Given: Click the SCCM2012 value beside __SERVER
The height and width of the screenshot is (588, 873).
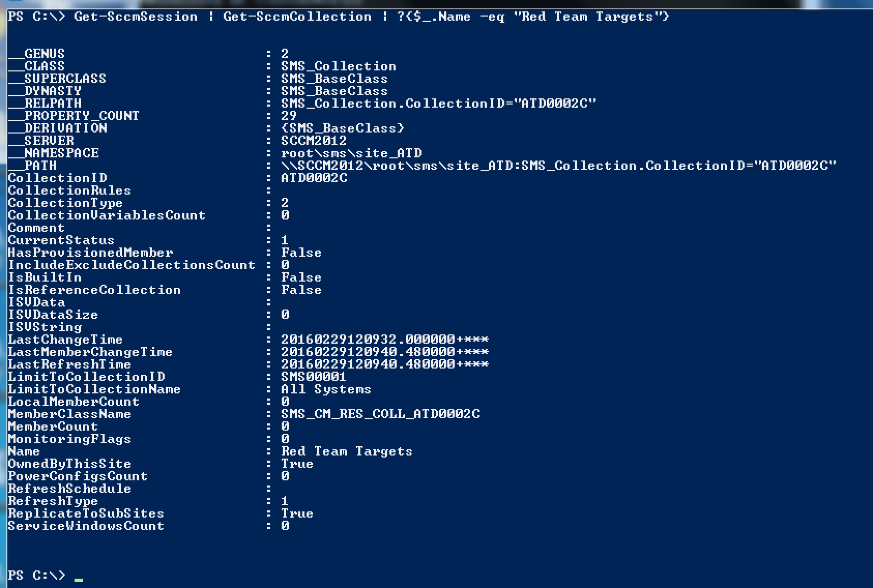Looking at the screenshot, I should point(314,141).
